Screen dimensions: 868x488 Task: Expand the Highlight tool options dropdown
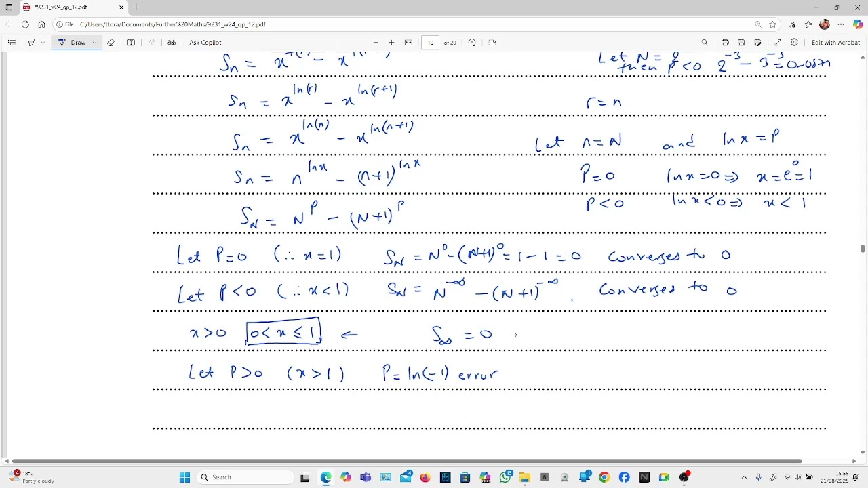coord(43,42)
